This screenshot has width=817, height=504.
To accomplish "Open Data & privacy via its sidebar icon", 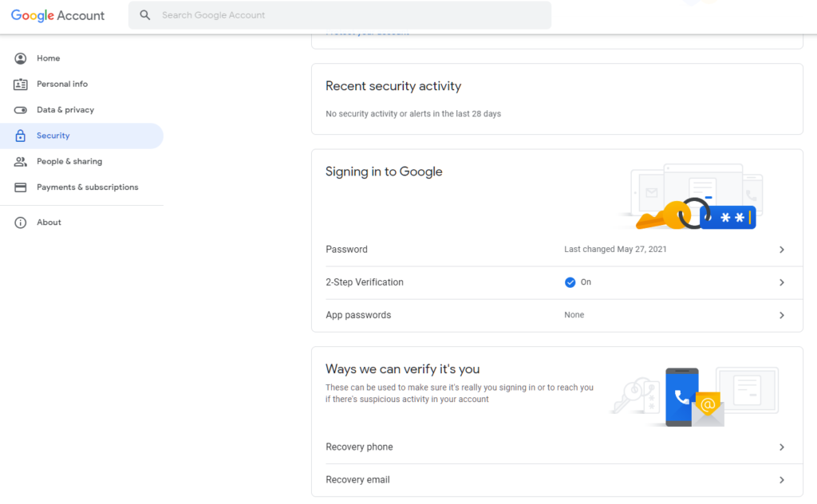I will [x=21, y=109].
